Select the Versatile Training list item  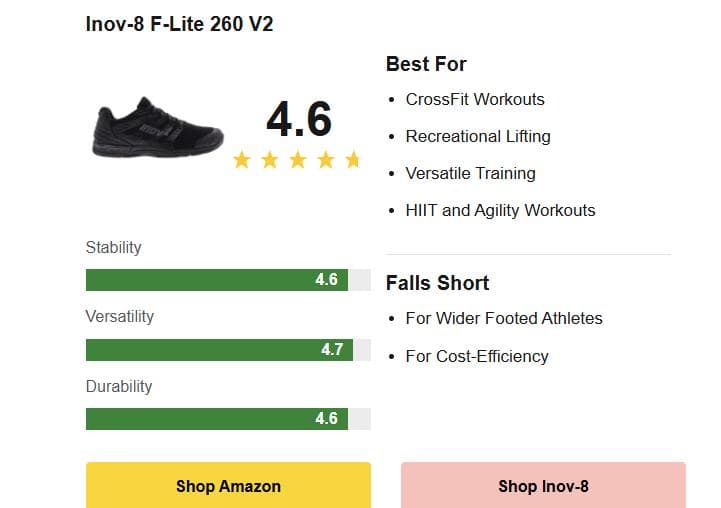point(470,173)
